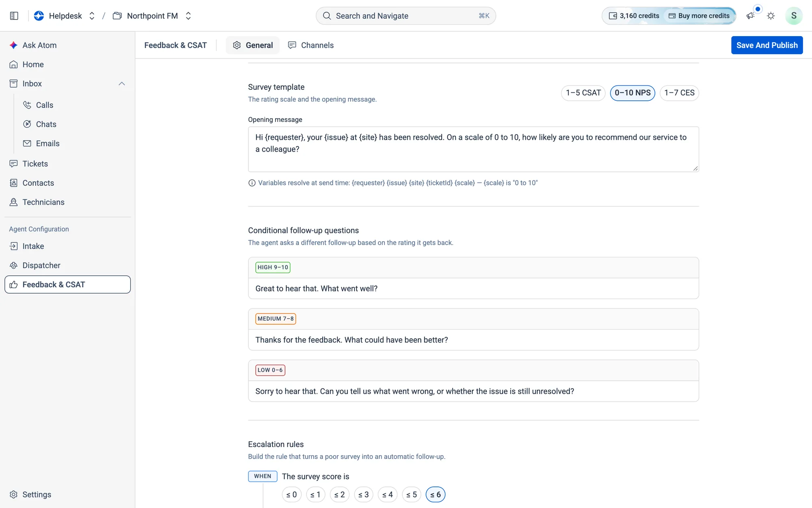Click Buy more credits
Image resolution: width=812 pixels, height=508 pixels.
699,16
